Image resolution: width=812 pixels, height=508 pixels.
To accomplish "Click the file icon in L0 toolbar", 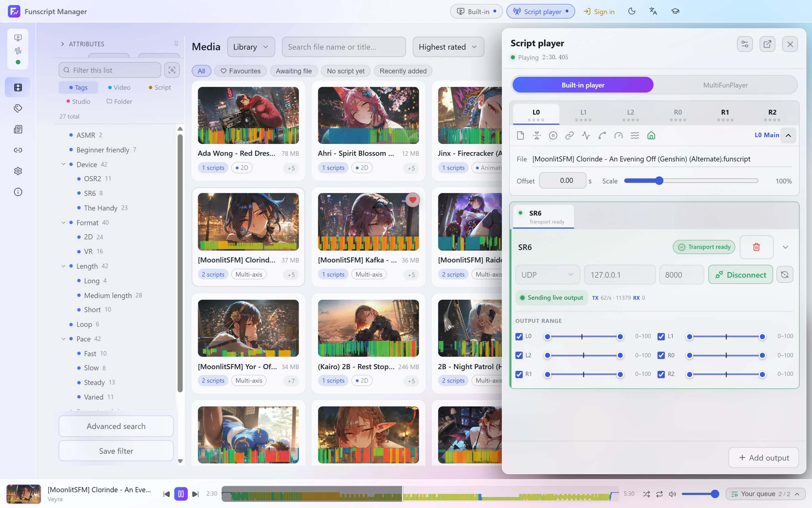I will pos(520,135).
